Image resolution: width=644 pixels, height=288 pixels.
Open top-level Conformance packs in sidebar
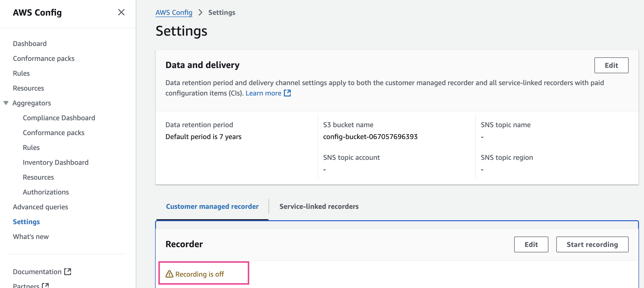[44, 58]
